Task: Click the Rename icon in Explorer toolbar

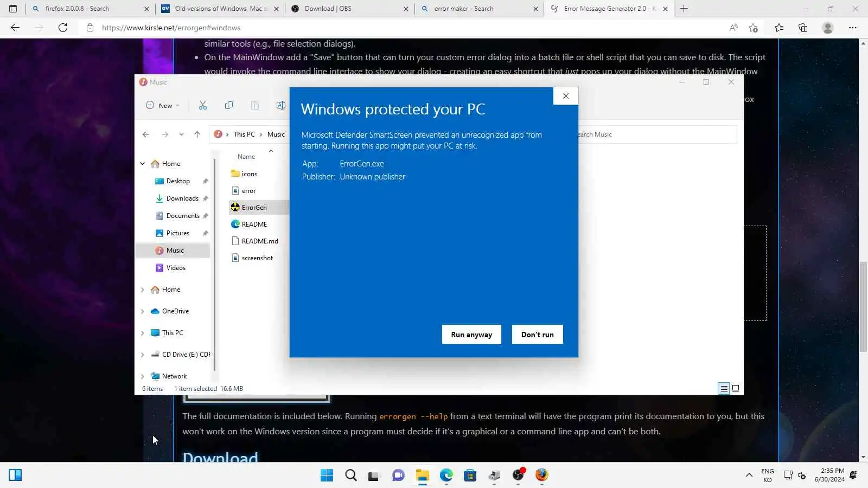Action: (x=280, y=105)
